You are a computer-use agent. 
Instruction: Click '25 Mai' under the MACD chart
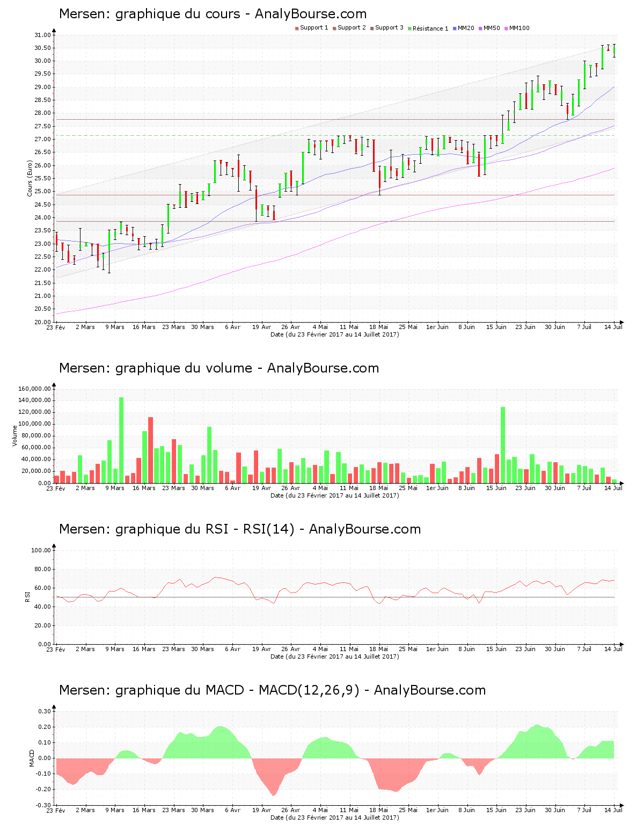pos(408,810)
